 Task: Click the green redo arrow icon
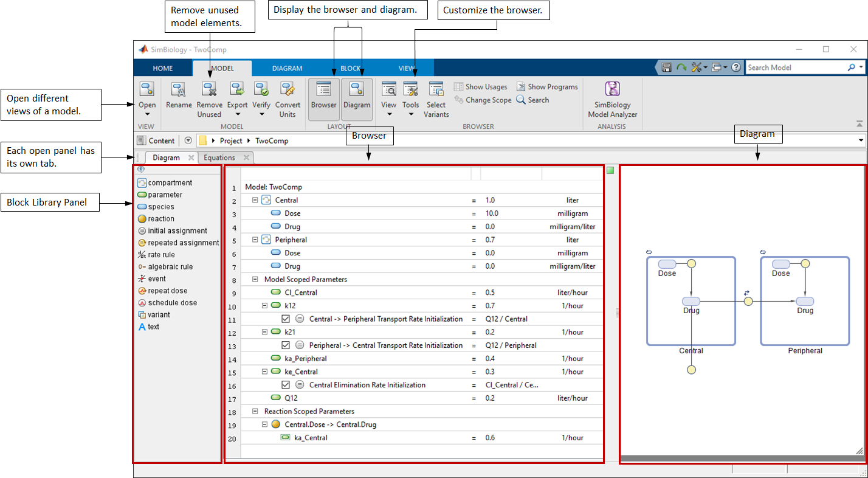click(681, 68)
